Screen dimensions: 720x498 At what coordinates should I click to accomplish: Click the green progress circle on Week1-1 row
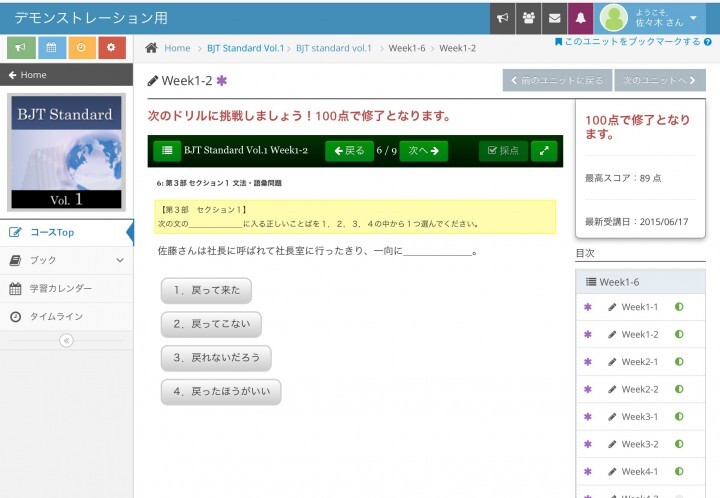(x=679, y=307)
